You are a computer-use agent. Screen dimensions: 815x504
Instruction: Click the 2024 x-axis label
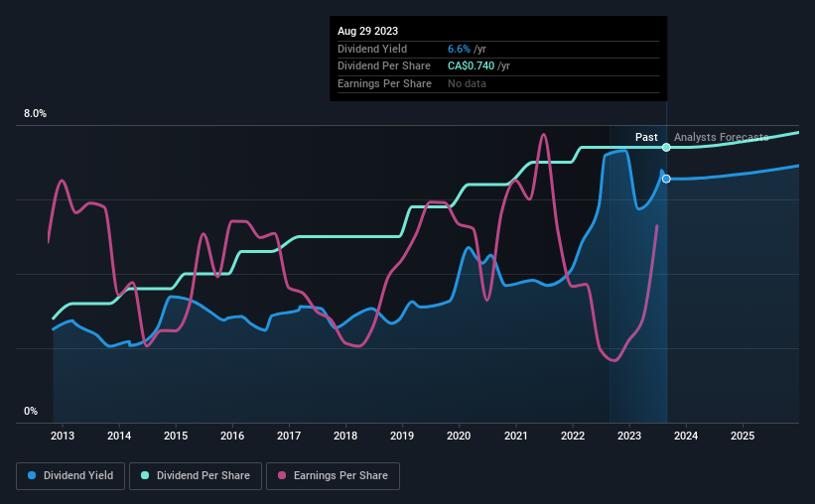[x=686, y=436]
